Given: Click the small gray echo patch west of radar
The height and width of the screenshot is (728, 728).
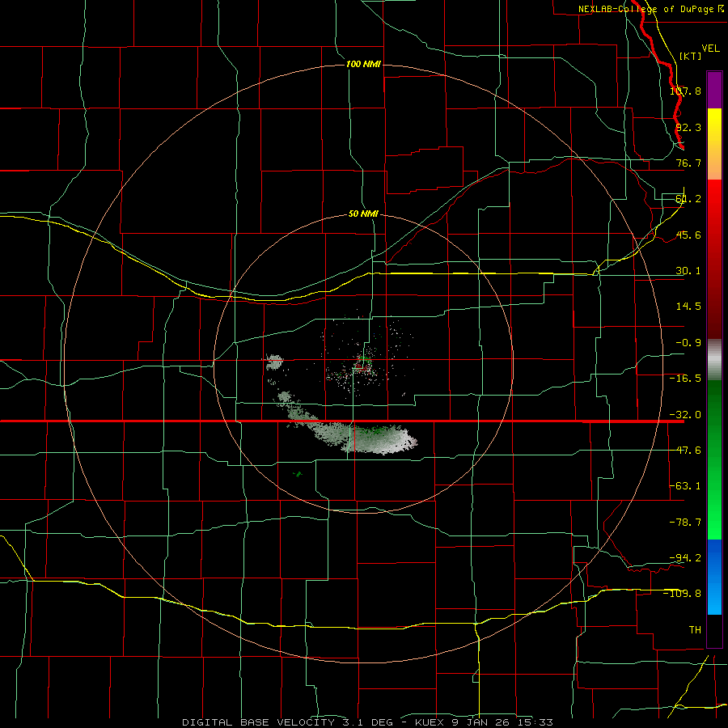Looking at the screenshot, I should [x=274, y=362].
